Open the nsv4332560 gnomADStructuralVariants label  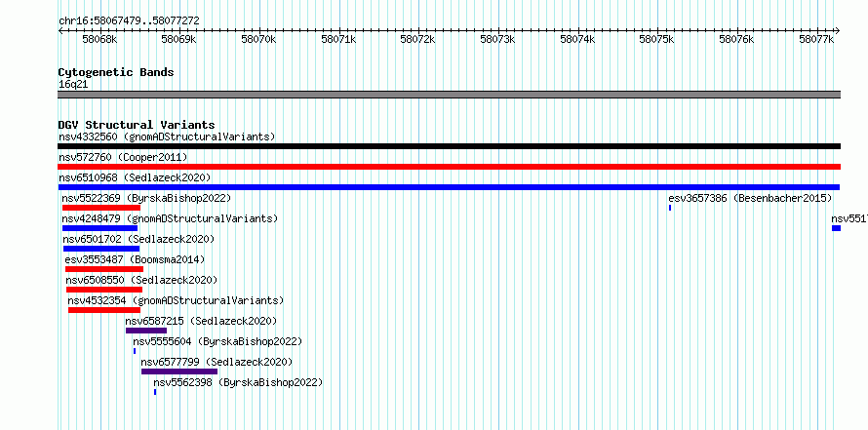point(167,137)
